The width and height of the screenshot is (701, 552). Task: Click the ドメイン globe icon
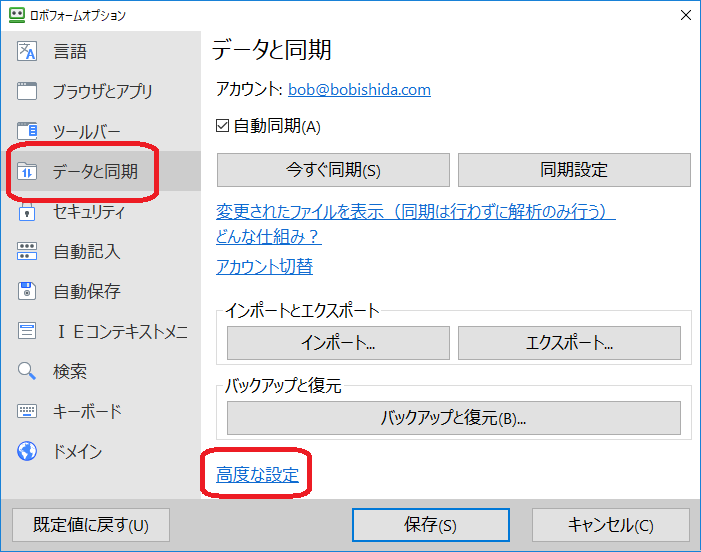(x=27, y=451)
